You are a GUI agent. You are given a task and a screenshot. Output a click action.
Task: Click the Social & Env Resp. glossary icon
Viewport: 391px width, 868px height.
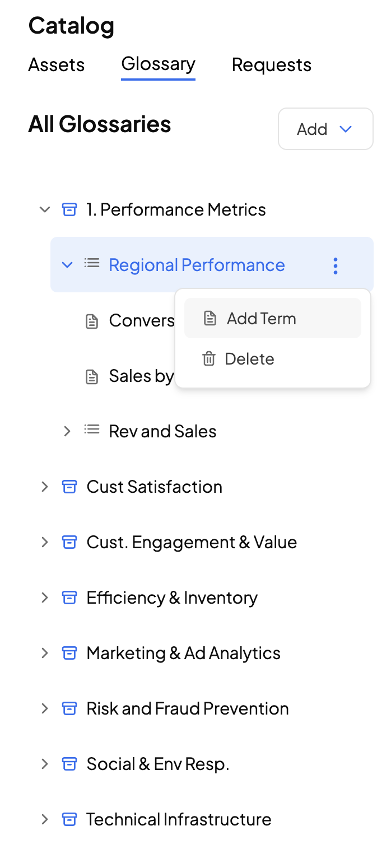(x=69, y=764)
